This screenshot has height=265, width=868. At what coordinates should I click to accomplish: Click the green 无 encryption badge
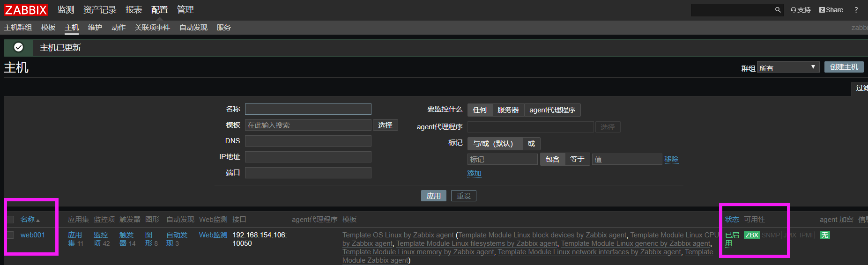click(825, 235)
